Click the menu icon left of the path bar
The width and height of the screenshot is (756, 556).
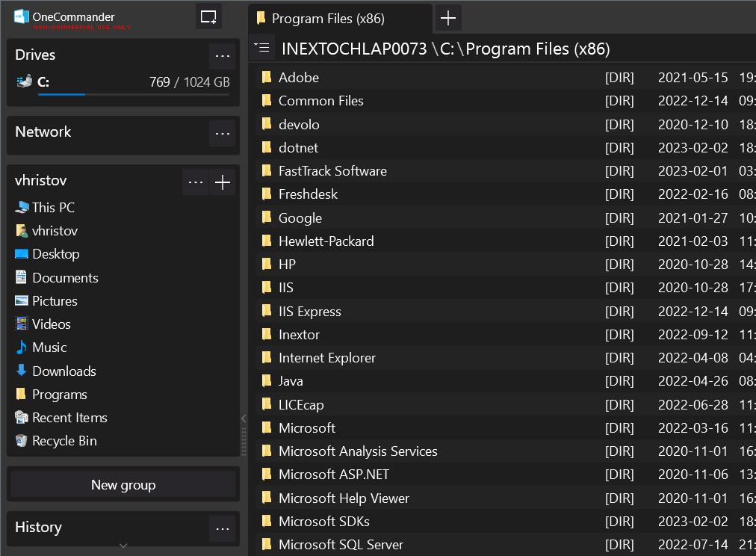click(x=261, y=46)
